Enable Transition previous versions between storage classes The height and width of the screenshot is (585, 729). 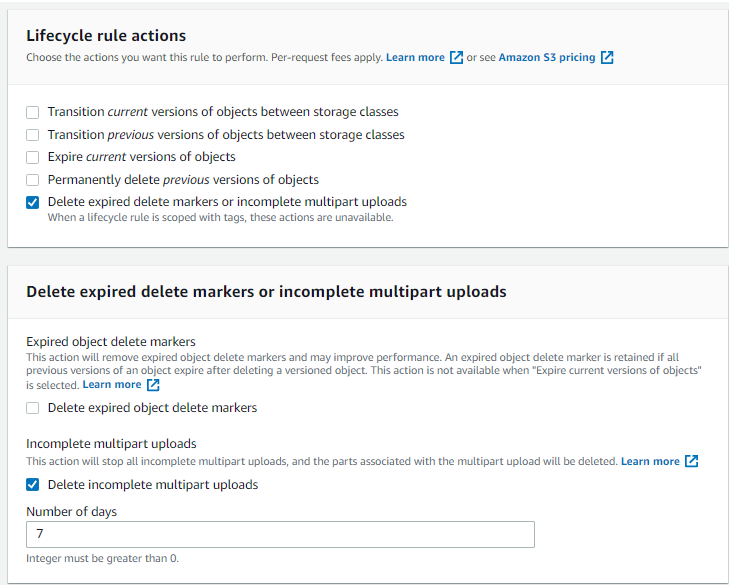(x=33, y=135)
